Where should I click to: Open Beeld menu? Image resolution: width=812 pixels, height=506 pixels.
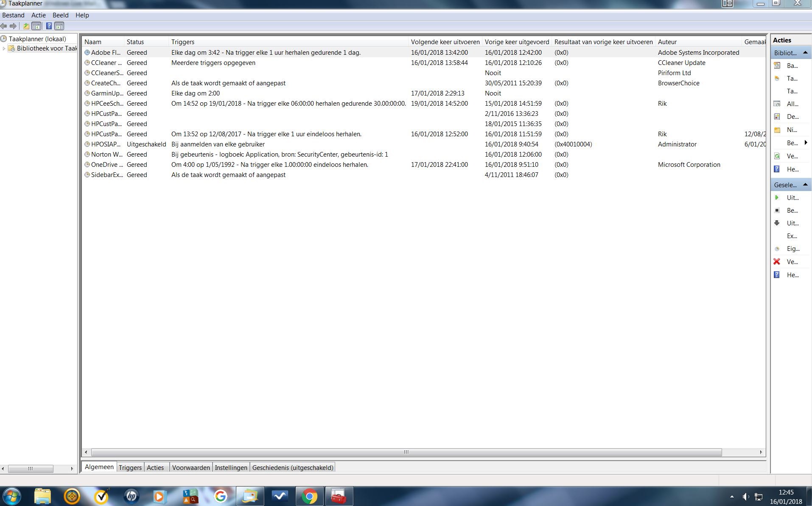[61, 15]
